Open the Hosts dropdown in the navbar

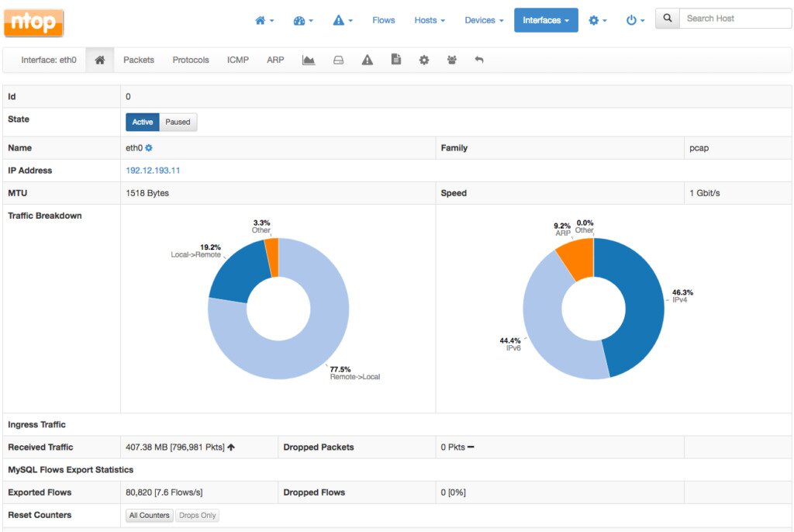click(429, 19)
